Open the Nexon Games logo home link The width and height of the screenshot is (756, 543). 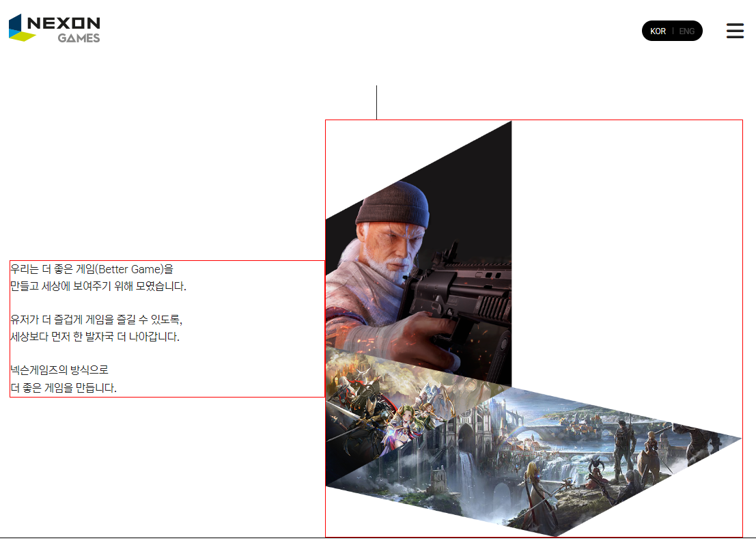(55, 28)
